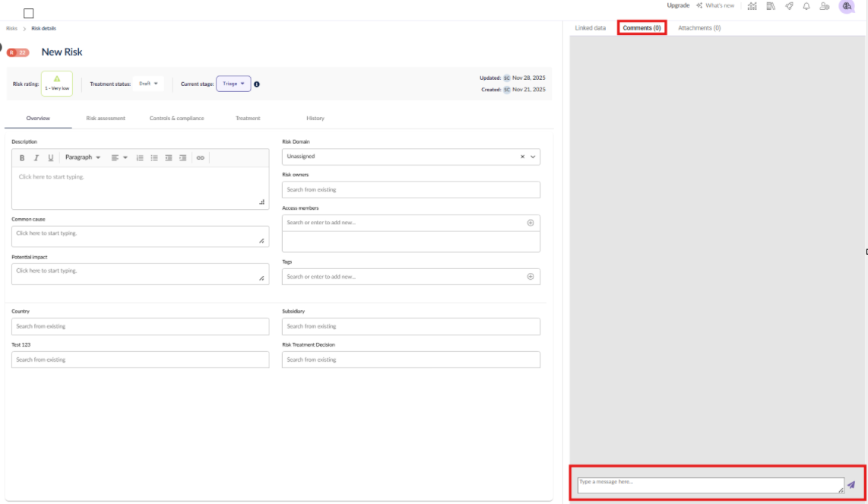Toggle italic formatting in Description
Viewport: 868px width, 504px height.
tap(36, 158)
